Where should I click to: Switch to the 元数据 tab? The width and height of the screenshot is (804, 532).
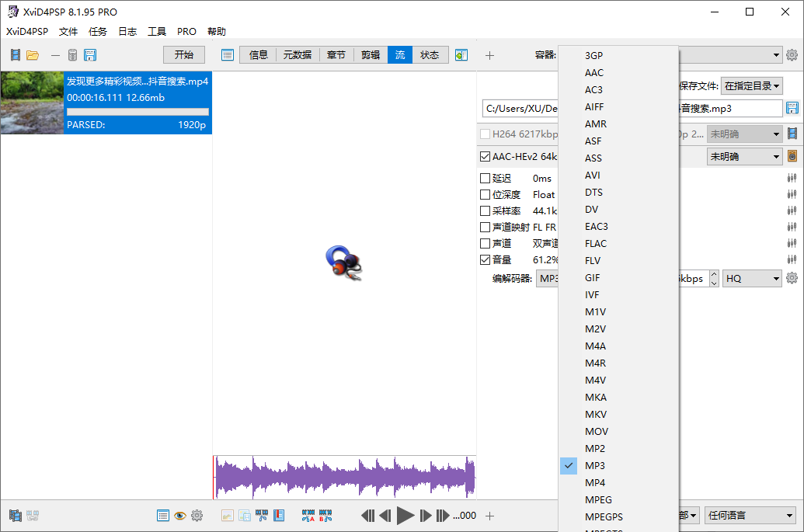click(297, 55)
